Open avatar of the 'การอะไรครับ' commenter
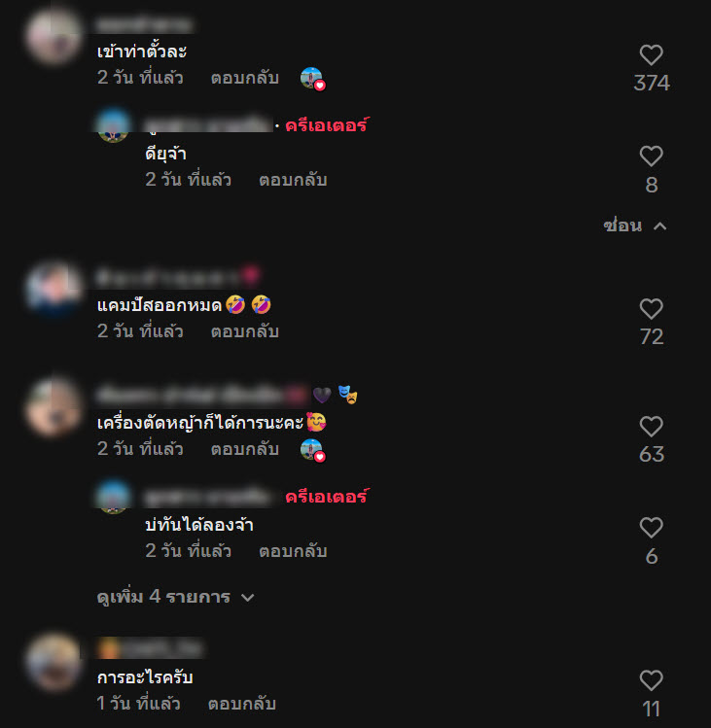This screenshot has width=711, height=728. pyautogui.click(x=53, y=661)
